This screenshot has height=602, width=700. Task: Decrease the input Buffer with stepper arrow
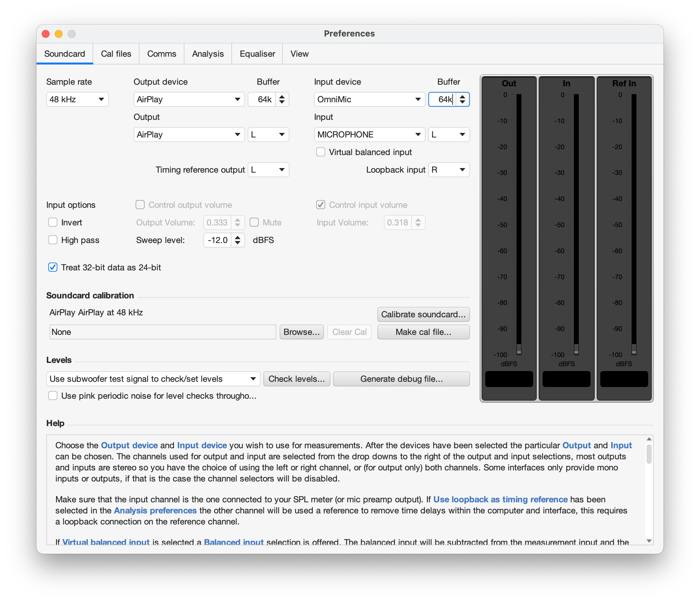462,102
